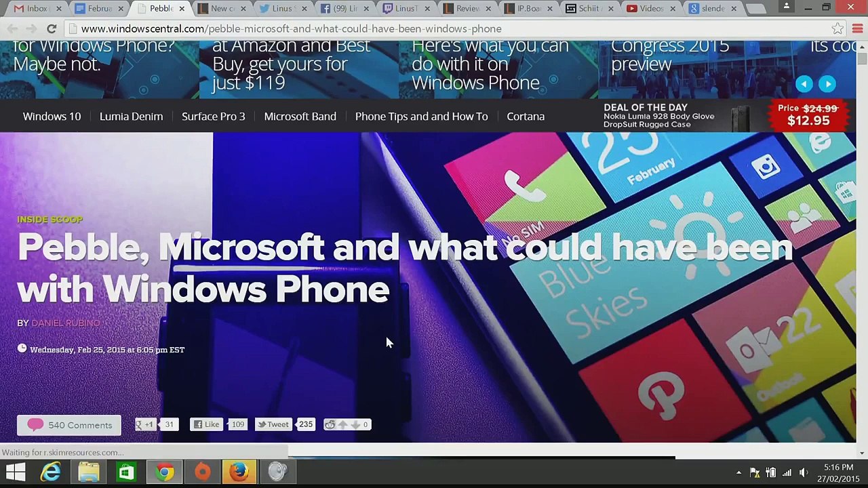868x488 pixels.
Task: Launch Internet Explorer from the taskbar
Action: pos(51,472)
